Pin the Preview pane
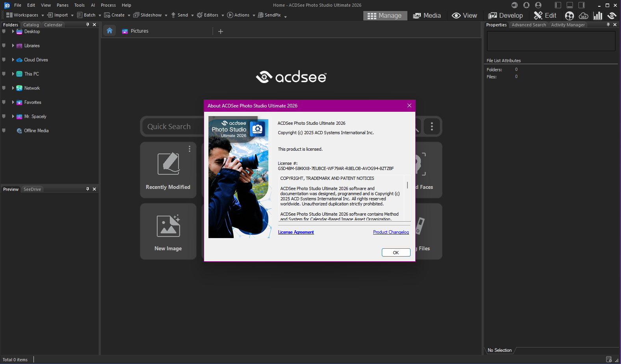The width and height of the screenshot is (621, 364). 87,189
